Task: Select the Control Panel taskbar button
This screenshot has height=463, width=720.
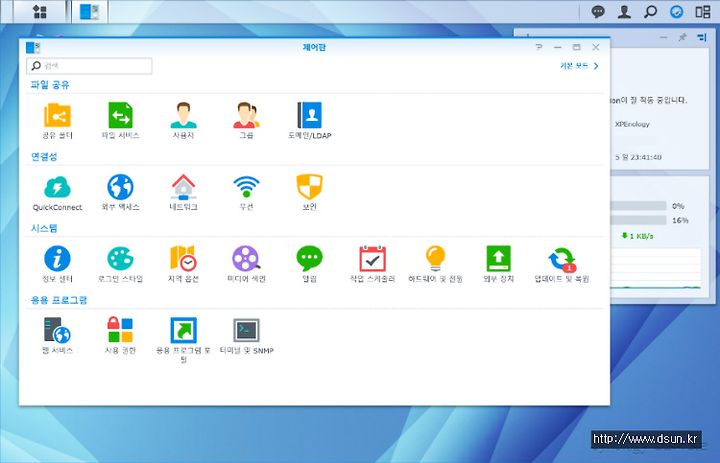Action: [90, 11]
